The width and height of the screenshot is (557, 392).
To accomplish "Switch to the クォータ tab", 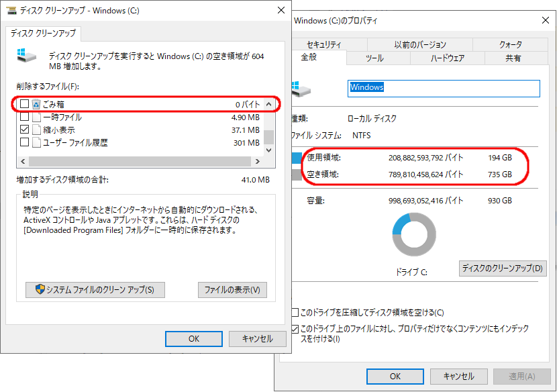I will point(510,45).
